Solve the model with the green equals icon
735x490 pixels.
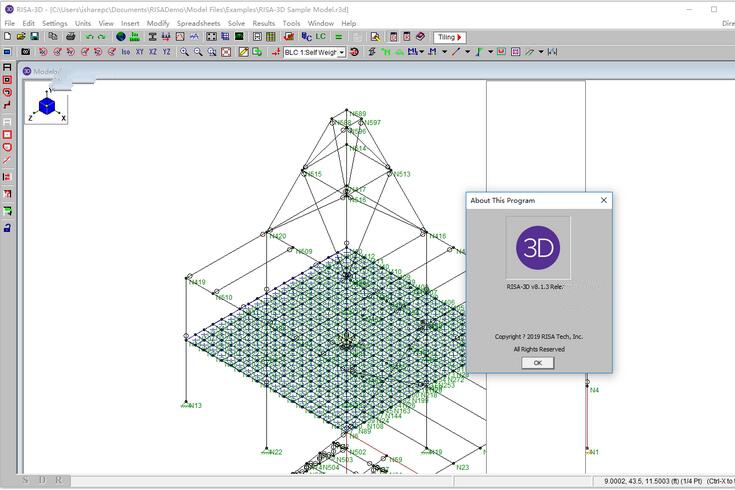point(338,37)
